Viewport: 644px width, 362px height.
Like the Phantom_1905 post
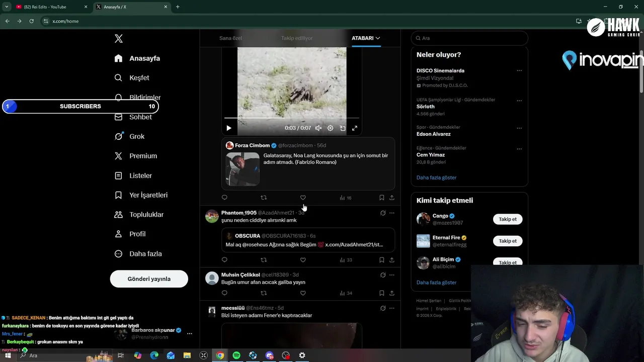click(303, 260)
